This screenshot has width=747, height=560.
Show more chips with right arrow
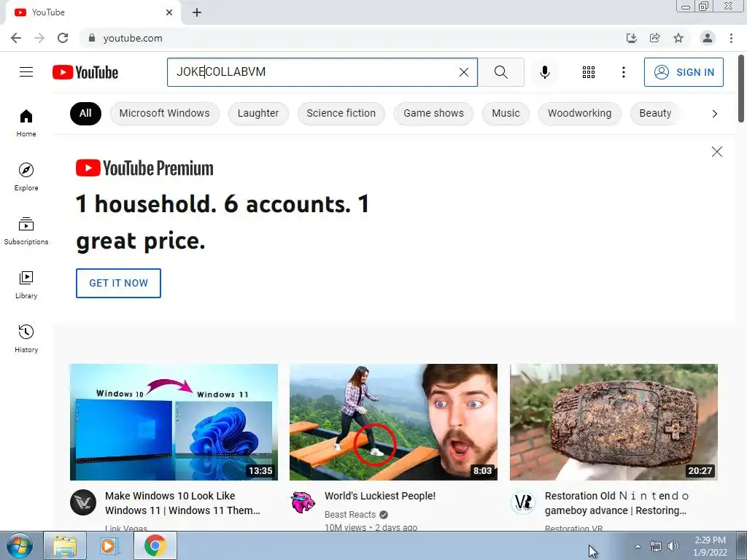click(715, 113)
